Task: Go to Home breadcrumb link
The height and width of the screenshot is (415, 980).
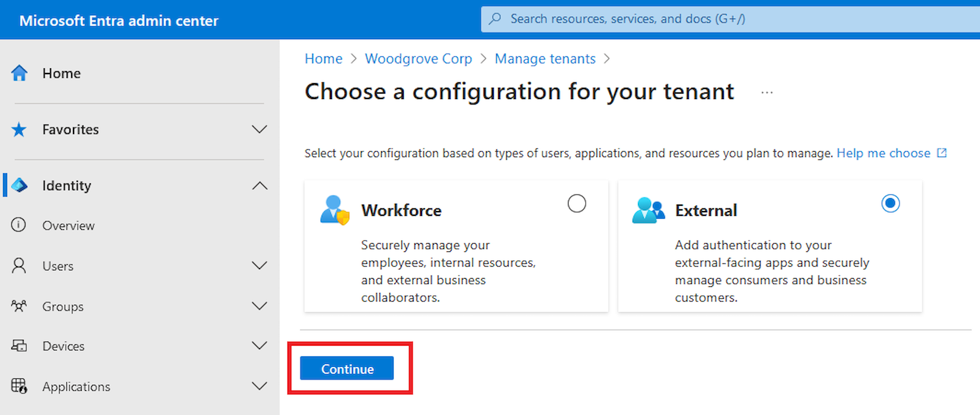Action: click(323, 59)
